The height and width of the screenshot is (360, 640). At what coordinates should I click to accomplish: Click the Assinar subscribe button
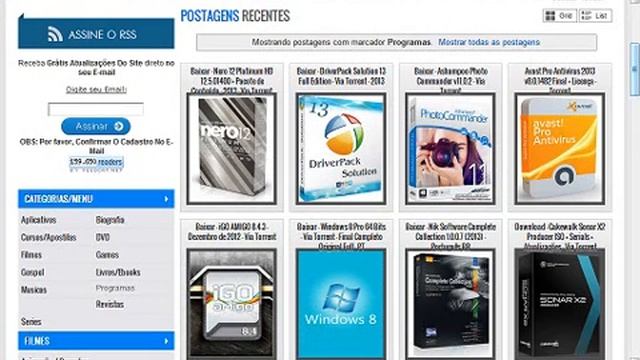96,127
